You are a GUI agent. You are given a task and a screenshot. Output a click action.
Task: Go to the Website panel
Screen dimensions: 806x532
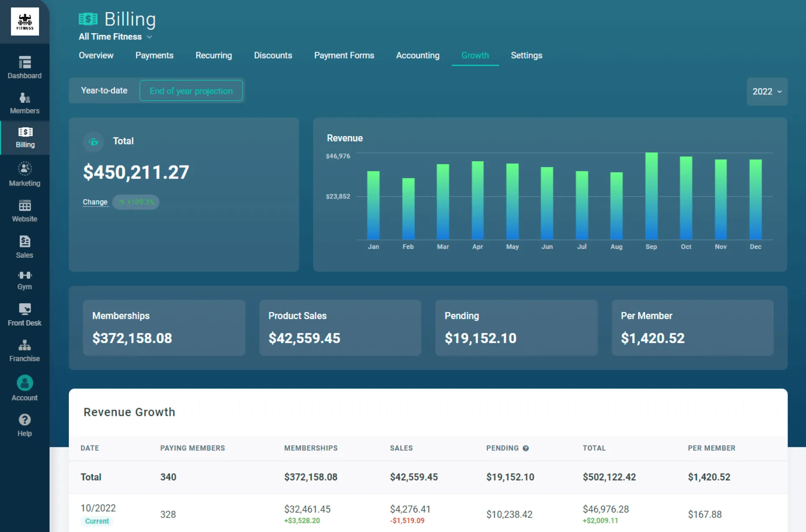click(x=25, y=210)
